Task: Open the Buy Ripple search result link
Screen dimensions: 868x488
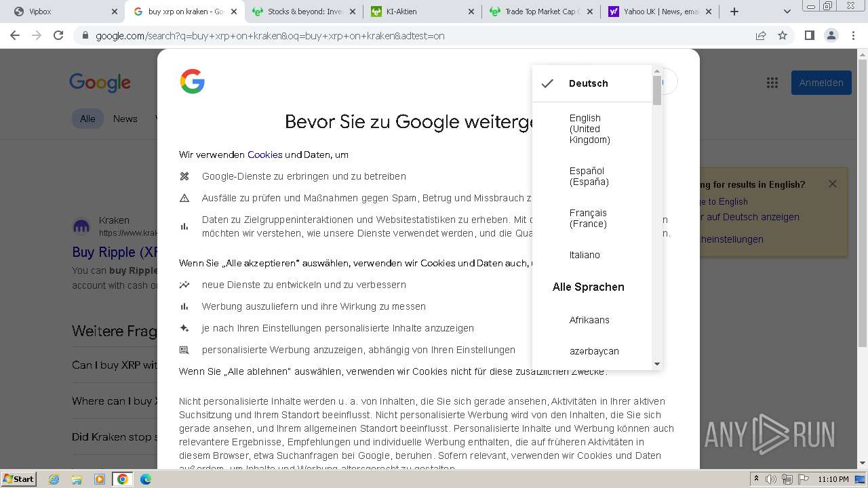Action: tap(115, 252)
